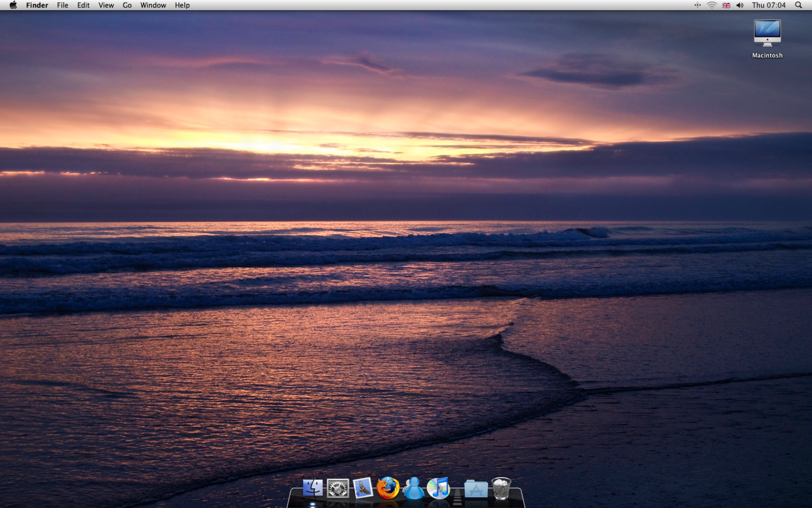Screen dimensions: 812x508
Task: Expand the British flag input menu
Action: [x=726, y=5]
